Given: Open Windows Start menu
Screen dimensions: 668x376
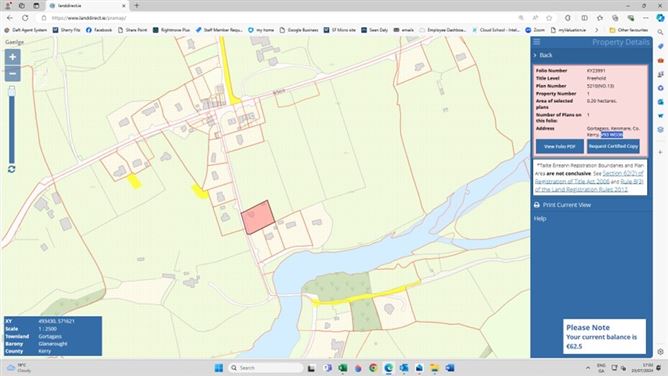Looking at the screenshot, I should click(219, 368).
